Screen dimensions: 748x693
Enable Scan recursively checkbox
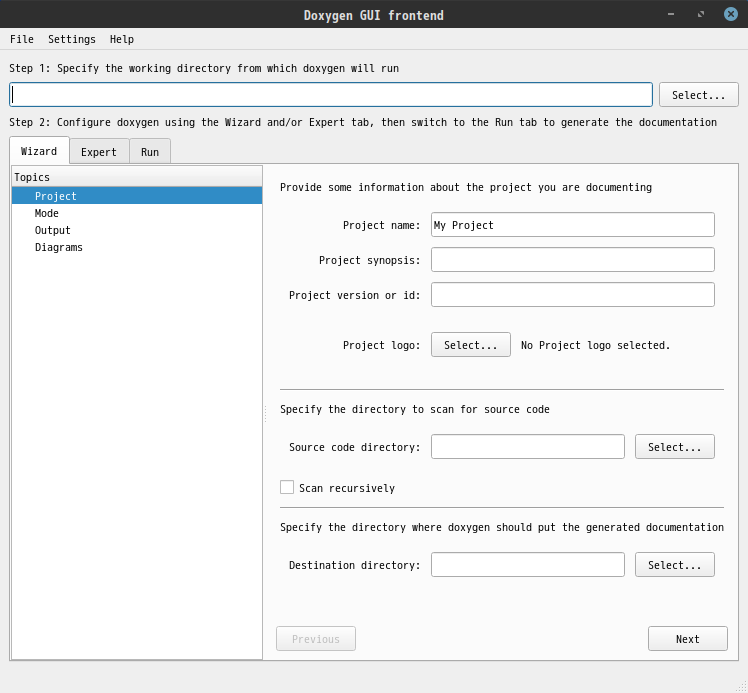click(287, 487)
